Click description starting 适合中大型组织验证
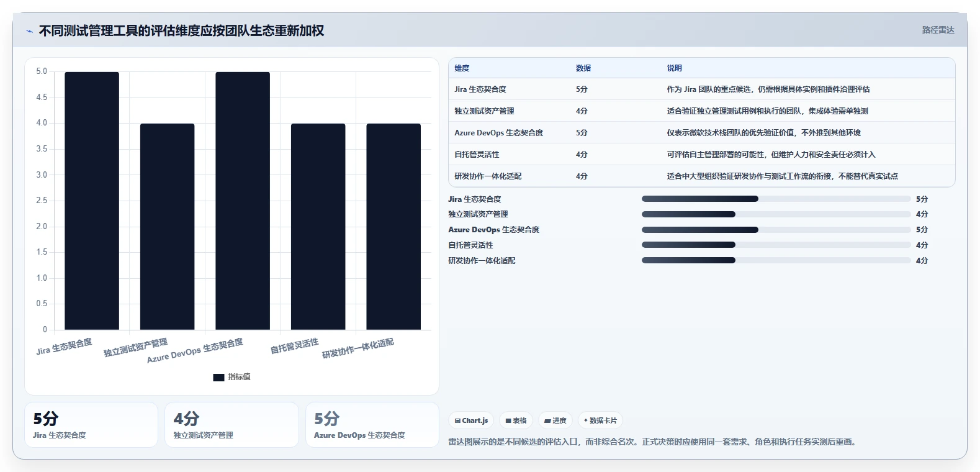The image size is (980, 472). 783,176
